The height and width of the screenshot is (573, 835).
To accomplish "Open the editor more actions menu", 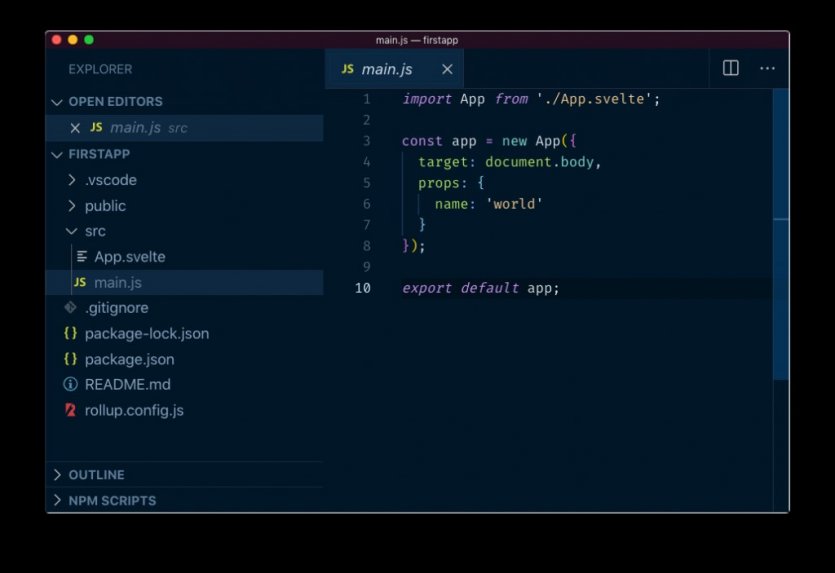I will [767, 68].
